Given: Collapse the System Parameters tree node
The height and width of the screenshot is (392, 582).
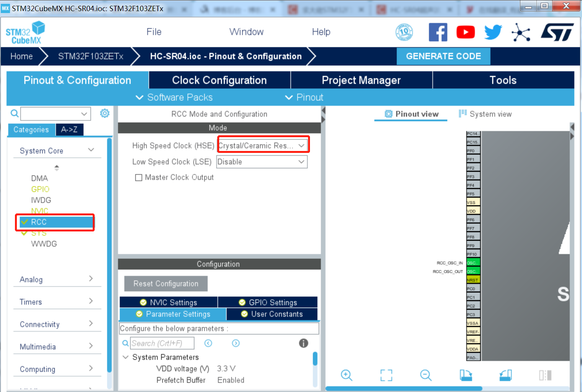Looking at the screenshot, I should tap(125, 357).
